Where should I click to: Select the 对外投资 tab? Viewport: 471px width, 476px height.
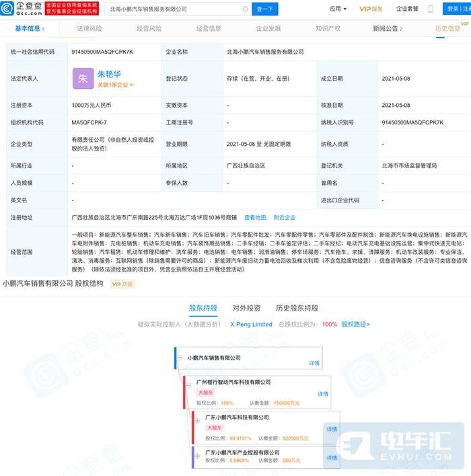click(246, 308)
